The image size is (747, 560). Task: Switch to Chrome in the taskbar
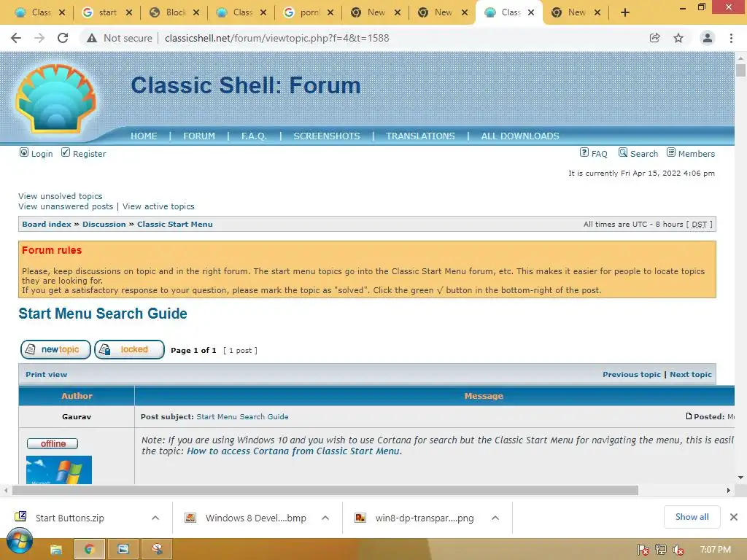click(x=89, y=549)
